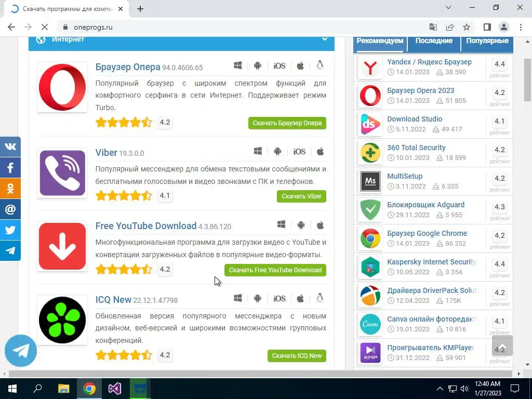
Task: Open Download Studio in the sidebar list
Action: tap(415, 119)
